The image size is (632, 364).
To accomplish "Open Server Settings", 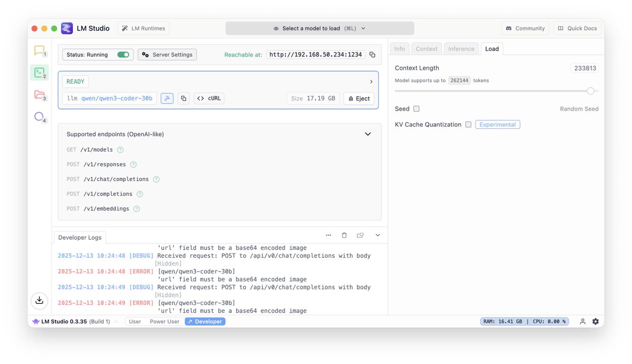I will (x=167, y=55).
